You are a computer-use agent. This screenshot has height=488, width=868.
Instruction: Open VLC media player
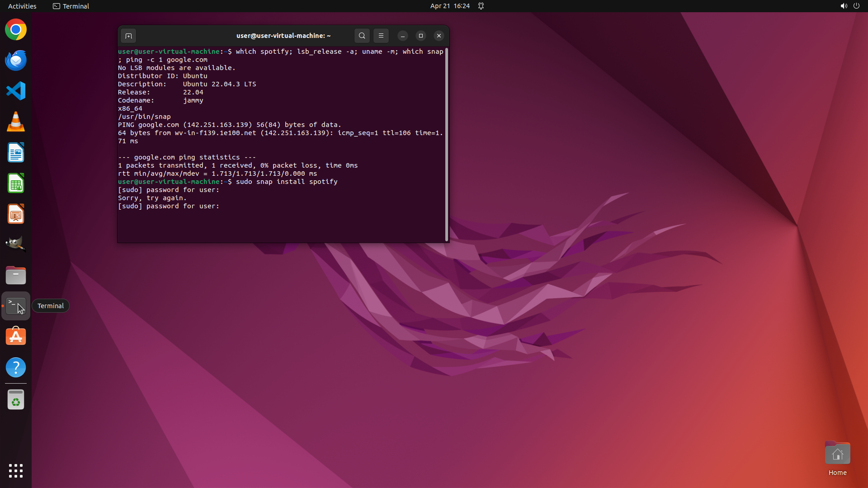(16, 122)
